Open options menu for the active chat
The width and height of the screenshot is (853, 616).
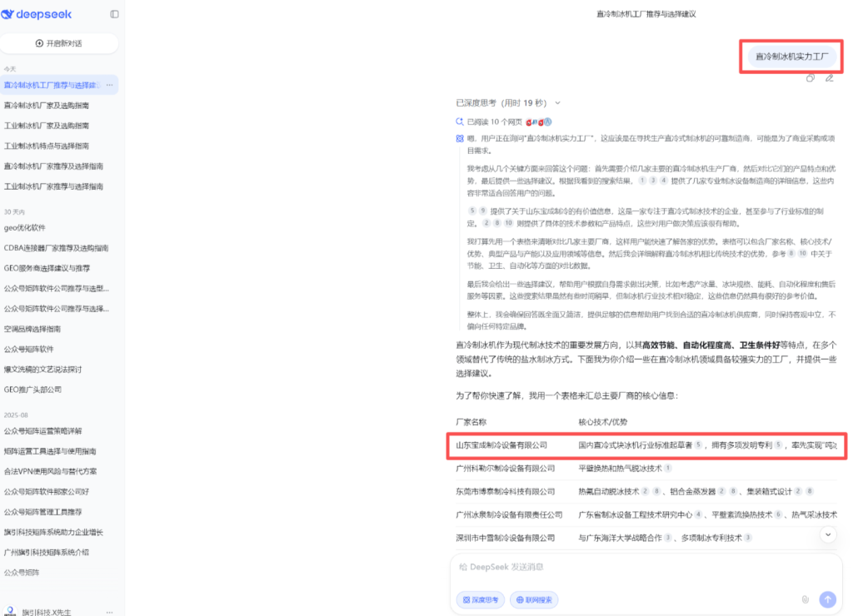pos(109,85)
